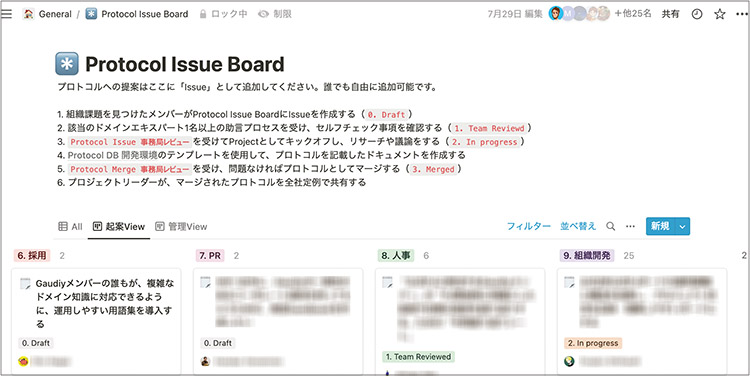Open the 並べ替え sort option
This screenshot has width=750, height=376.
pos(578,226)
